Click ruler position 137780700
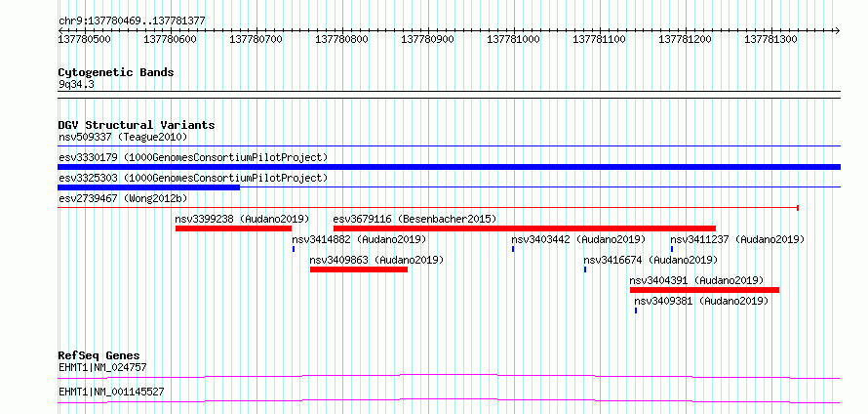 point(256,39)
